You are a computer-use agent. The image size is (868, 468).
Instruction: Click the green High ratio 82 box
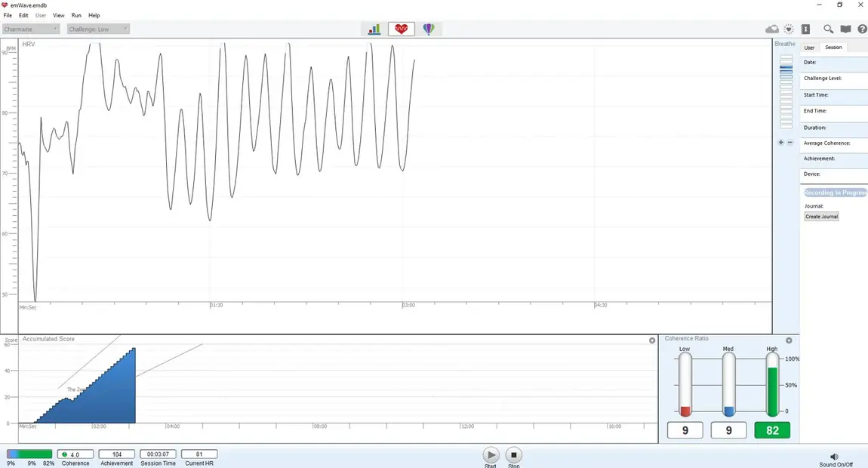pyautogui.click(x=772, y=430)
